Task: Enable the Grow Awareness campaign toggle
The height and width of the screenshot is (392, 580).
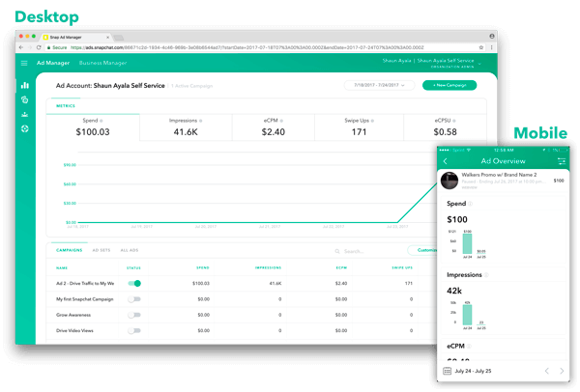Action: click(134, 315)
